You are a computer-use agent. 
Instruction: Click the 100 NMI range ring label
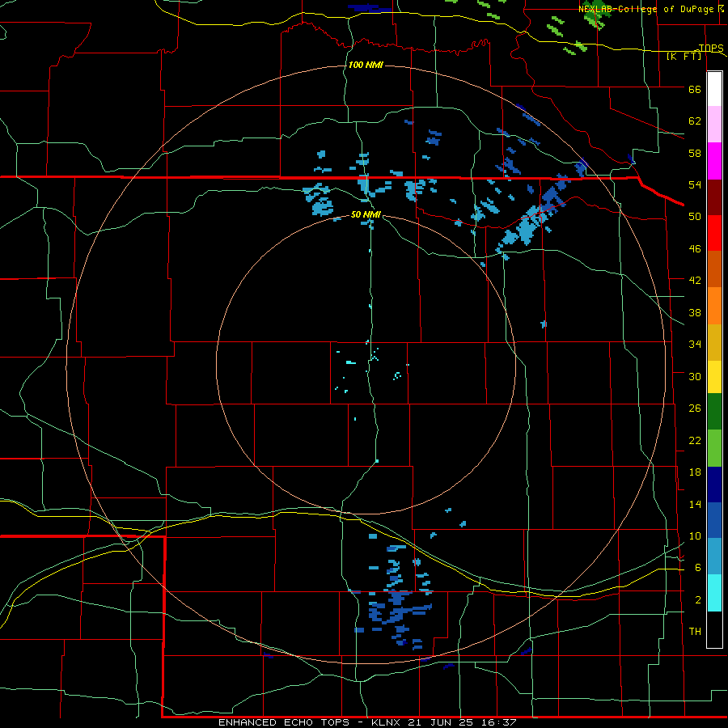[366, 65]
